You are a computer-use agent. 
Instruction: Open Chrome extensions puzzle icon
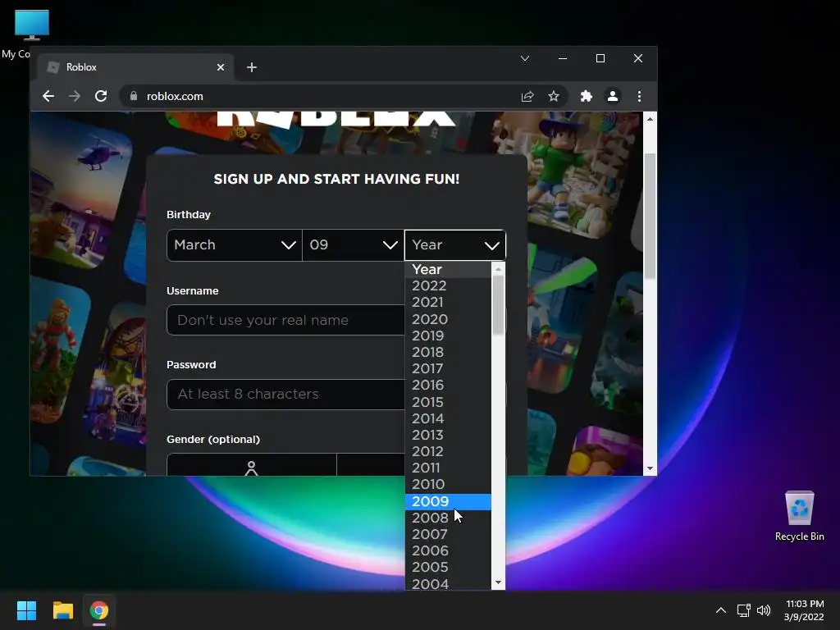pos(586,97)
